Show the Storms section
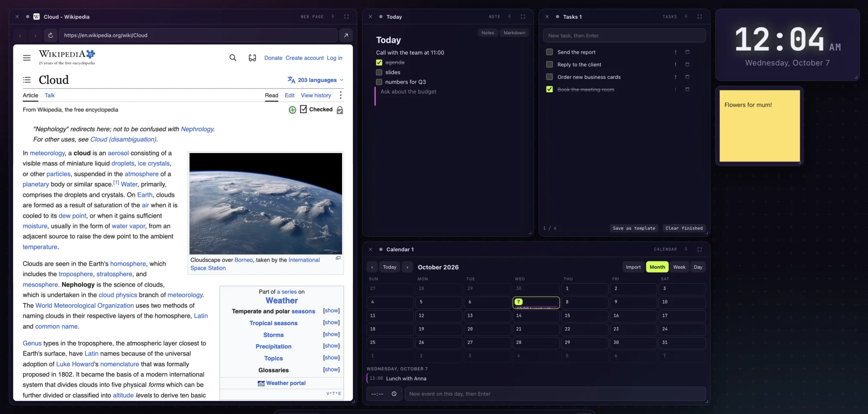 point(332,334)
